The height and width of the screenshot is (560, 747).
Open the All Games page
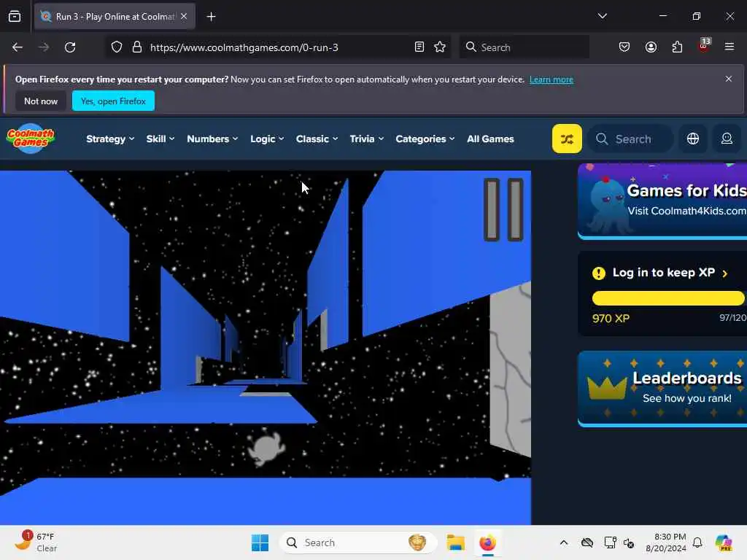coord(490,139)
